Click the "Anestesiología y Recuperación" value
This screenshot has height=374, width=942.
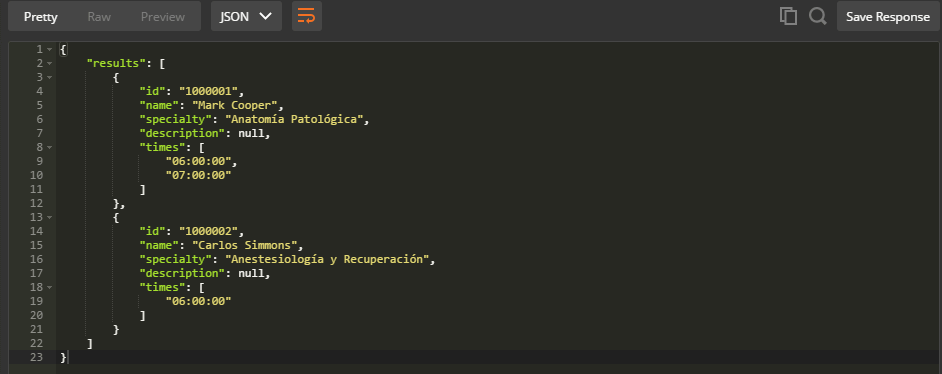(327, 259)
